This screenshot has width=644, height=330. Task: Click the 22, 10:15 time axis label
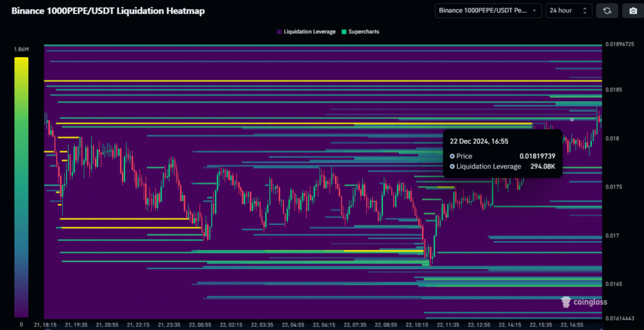click(416, 325)
